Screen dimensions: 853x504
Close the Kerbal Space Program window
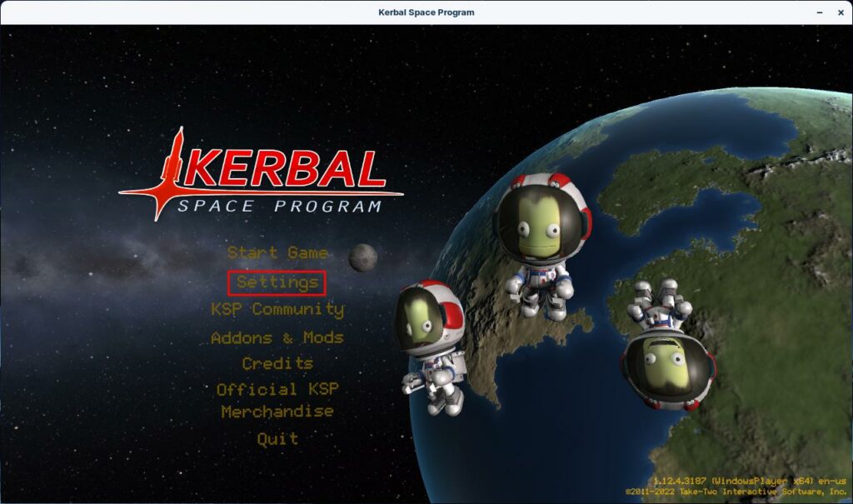click(840, 12)
